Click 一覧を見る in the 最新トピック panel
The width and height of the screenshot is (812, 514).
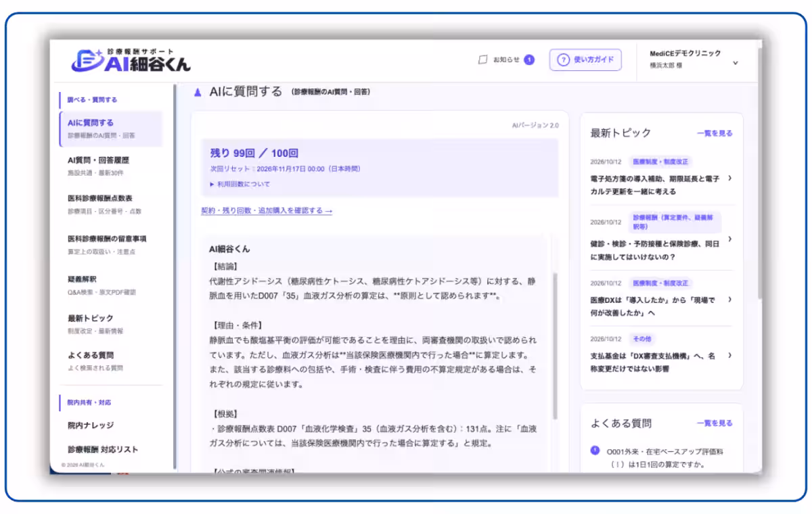715,133
